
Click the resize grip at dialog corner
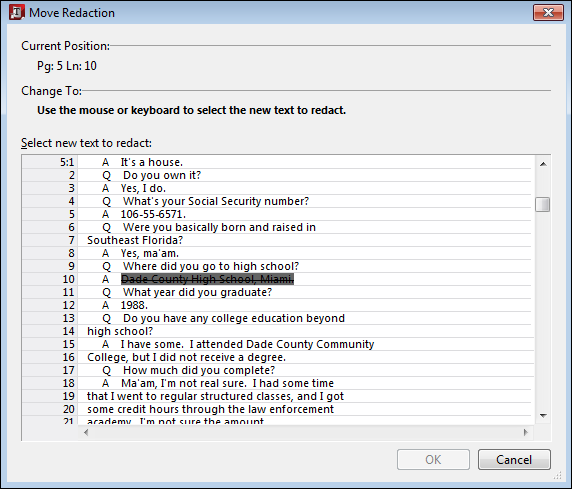[x=558, y=475]
